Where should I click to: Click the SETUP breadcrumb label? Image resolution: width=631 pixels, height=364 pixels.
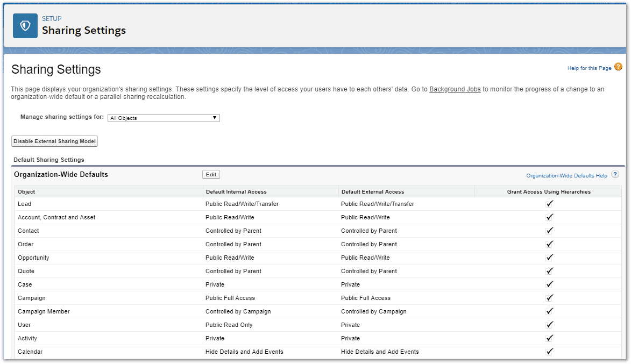52,18
